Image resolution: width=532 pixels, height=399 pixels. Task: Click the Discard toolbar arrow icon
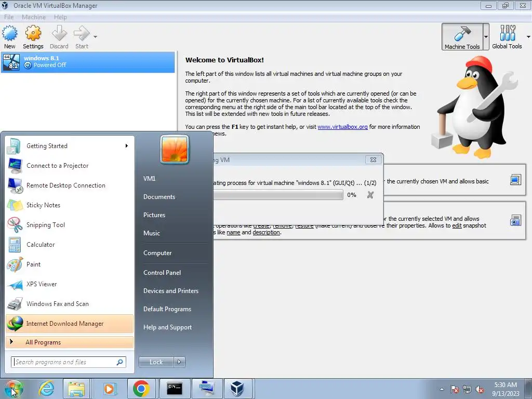tap(59, 34)
